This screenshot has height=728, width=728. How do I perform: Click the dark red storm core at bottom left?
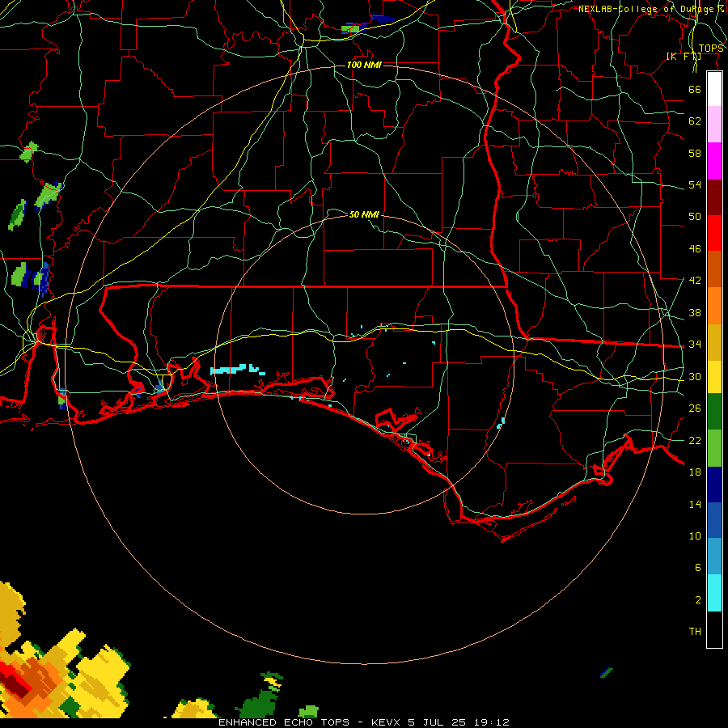pyautogui.click(x=16, y=684)
